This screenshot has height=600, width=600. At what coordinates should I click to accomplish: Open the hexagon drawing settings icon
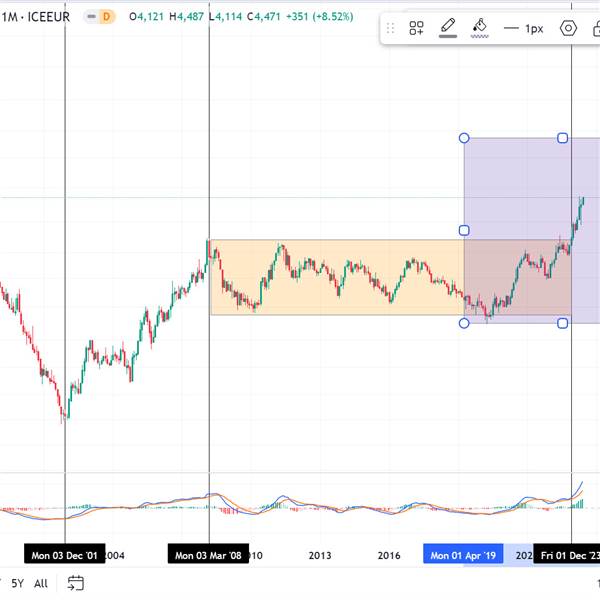pos(568,28)
